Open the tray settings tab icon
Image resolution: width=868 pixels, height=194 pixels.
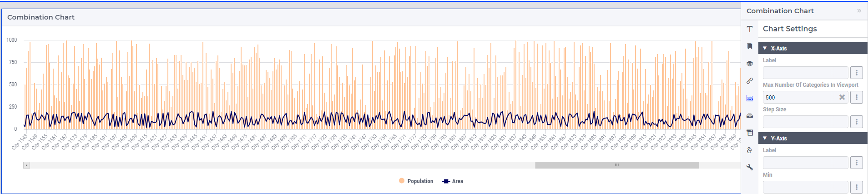point(750,115)
